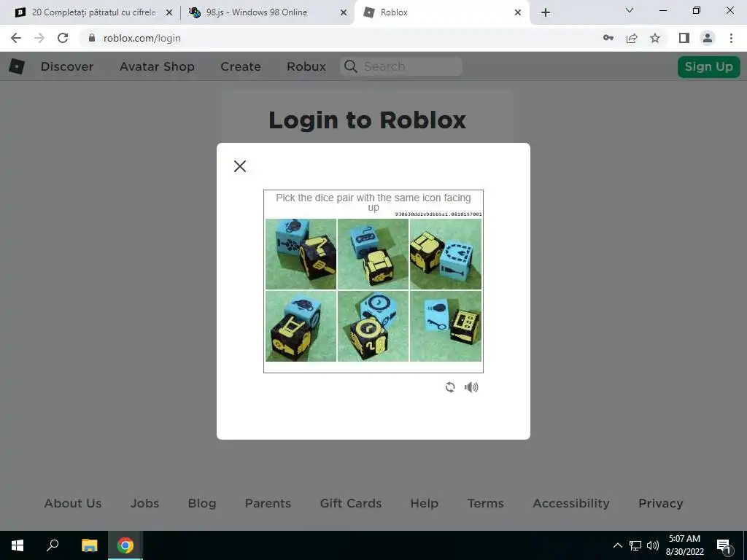Open the Windows Start menu
The height and width of the screenshot is (560, 747).
(18, 545)
